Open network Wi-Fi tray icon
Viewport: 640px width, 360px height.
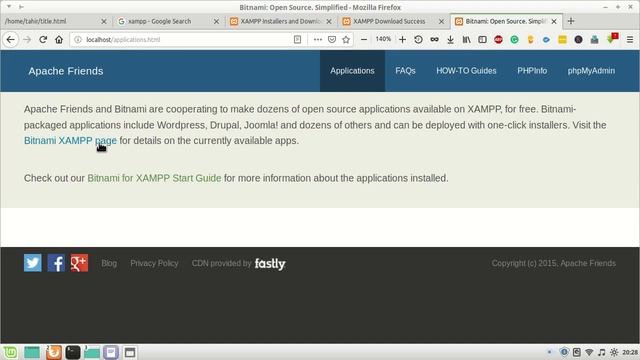(589, 352)
